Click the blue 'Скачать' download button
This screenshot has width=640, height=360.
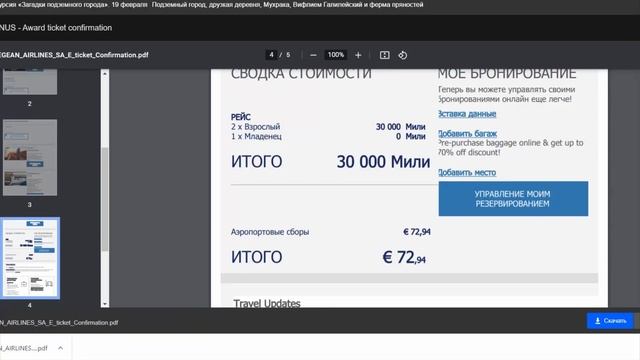pyautogui.click(x=610, y=321)
